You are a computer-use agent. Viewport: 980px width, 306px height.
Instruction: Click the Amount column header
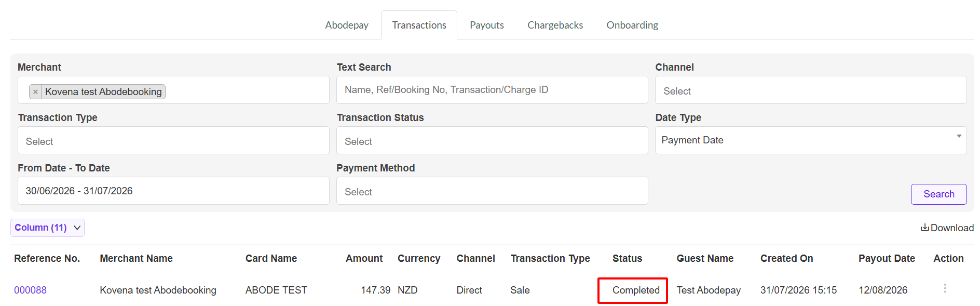coord(364,259)
